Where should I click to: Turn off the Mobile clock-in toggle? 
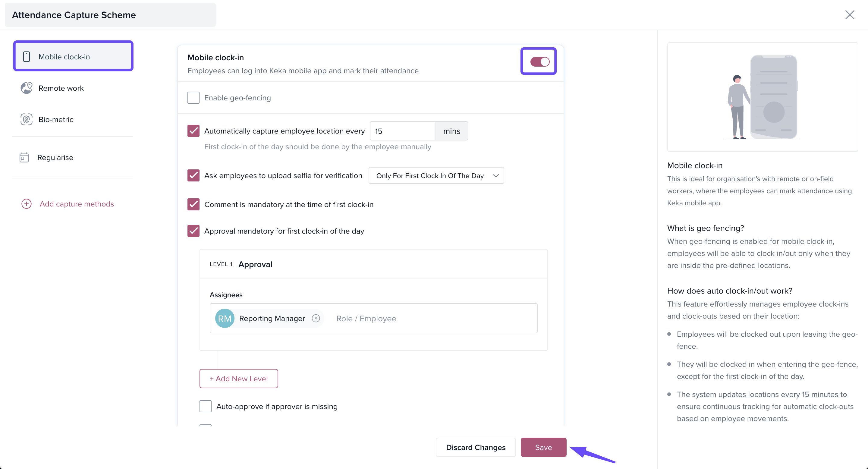point(539,62)
